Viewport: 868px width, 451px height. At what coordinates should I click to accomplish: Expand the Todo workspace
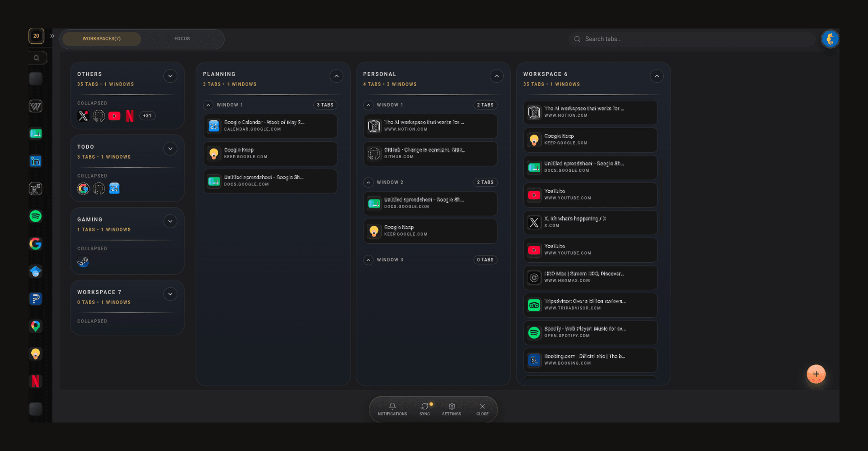point(170,149)
